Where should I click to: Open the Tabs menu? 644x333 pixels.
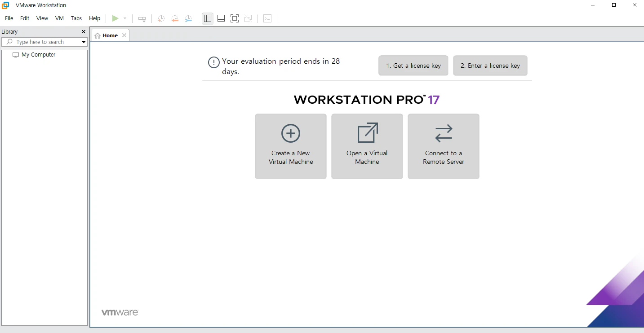pos(76,18)
